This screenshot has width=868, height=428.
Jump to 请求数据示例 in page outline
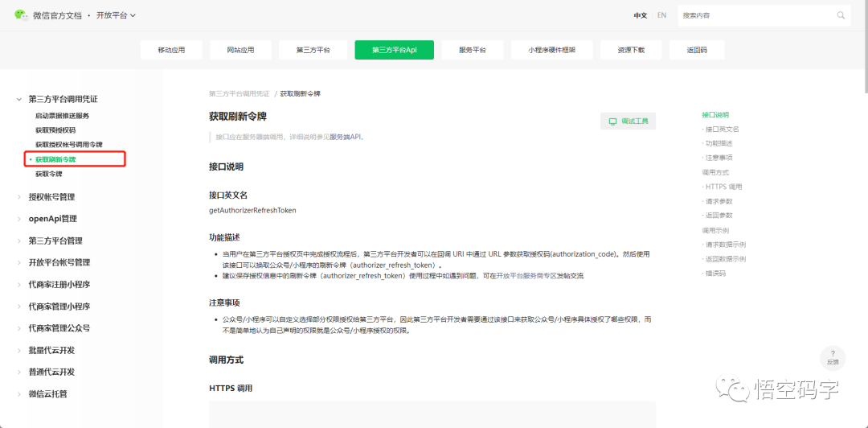coord(725,245)
